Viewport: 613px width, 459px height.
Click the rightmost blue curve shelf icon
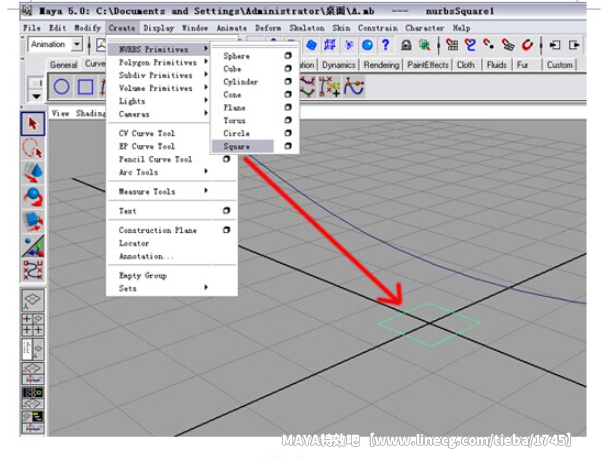click(354, 87)
